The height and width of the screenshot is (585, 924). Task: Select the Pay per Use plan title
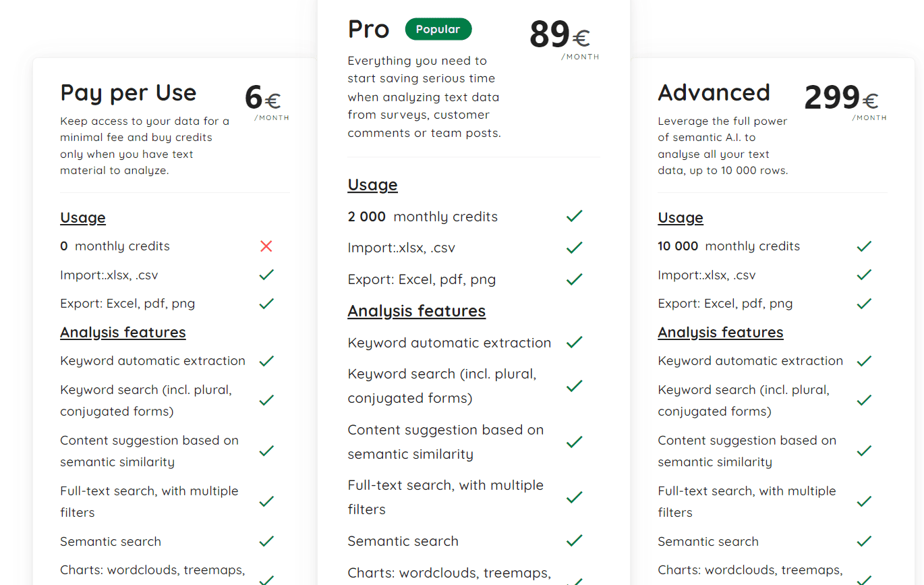[128, 92]
